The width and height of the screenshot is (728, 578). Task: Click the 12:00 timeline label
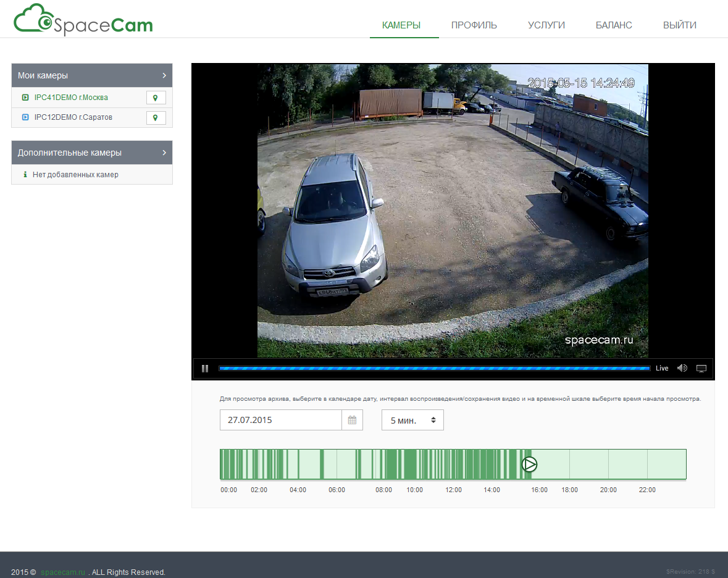(454, 490)
